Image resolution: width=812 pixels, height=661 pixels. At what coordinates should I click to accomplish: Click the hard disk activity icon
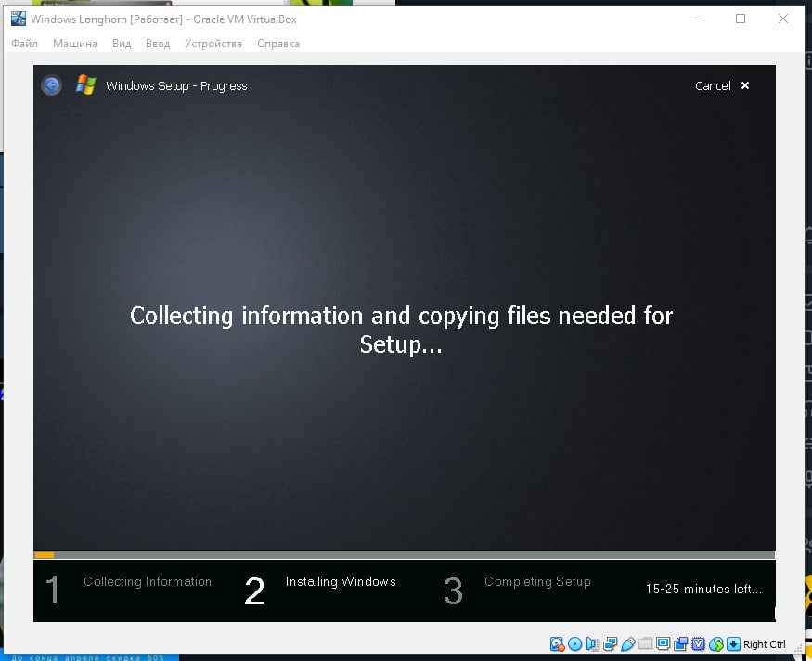coord(557,644)
